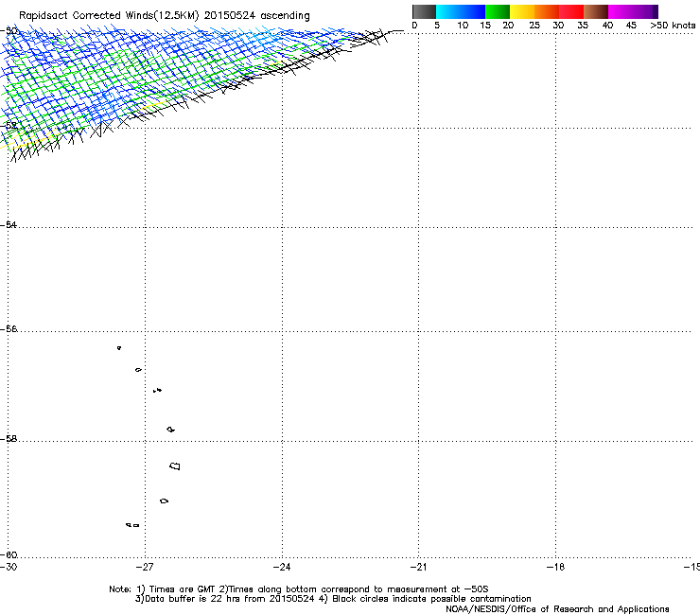Click the largest island outline just below -58
This screenshot has width=700, height=615.
click(x=175, y=466)
